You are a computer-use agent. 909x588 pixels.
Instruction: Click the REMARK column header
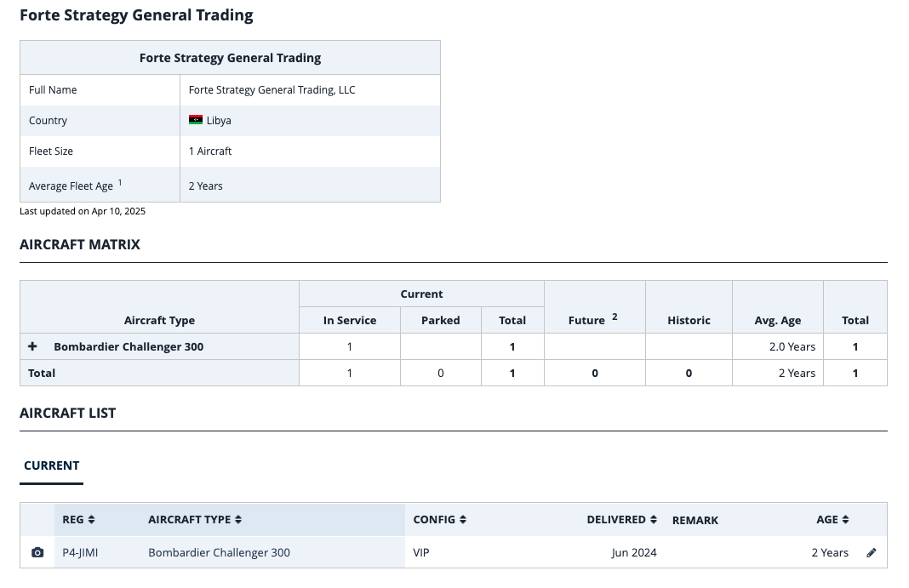[695, 520]
